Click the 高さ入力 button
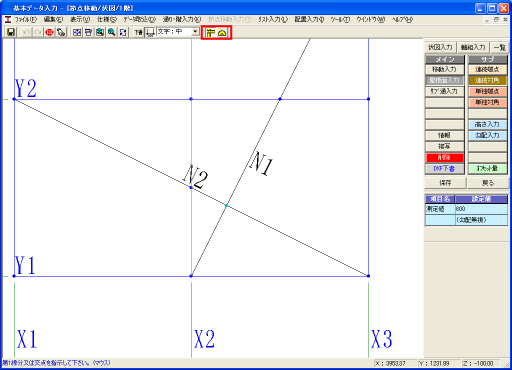This screenshot has height=370, width=512. tap(487, 124)
